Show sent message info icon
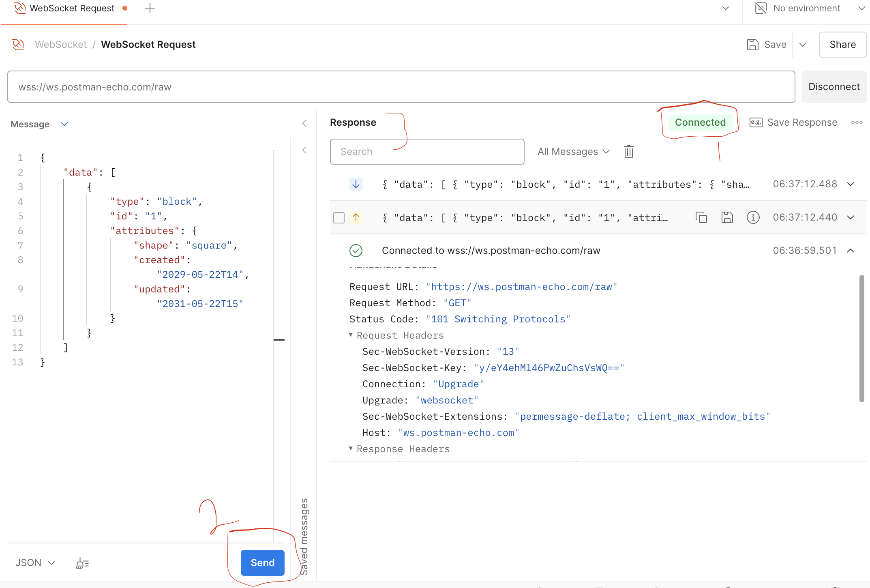The height and width of the screenshot is (588, 870). [x=753, y=217]
